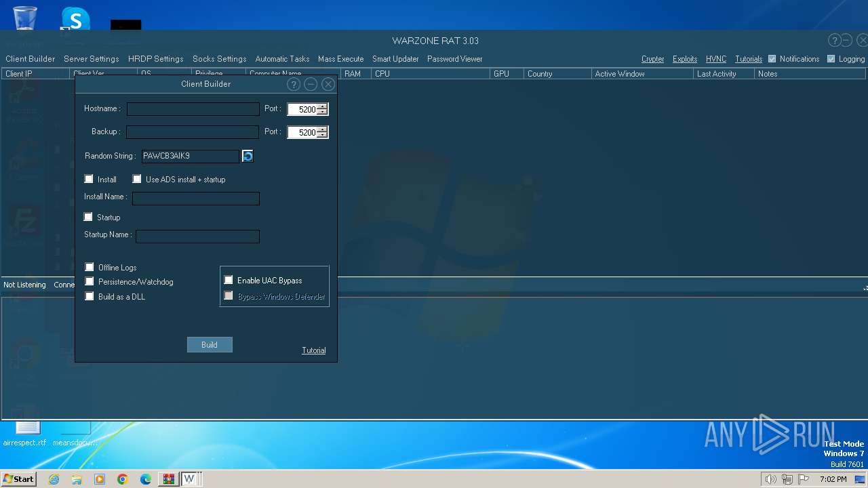The image size is (868, 488).
Task: Open HRDP Settings menu
Action: [x=155, y=59]
